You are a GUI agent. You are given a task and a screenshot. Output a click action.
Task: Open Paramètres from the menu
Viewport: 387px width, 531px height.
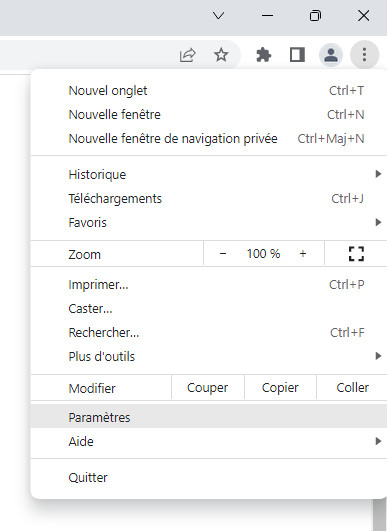(209, 418)
